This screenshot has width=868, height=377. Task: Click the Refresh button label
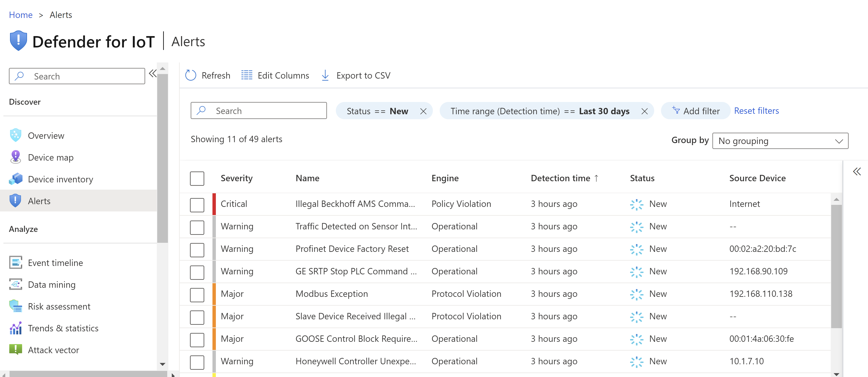pyautogui.click(x=216, y=75)
